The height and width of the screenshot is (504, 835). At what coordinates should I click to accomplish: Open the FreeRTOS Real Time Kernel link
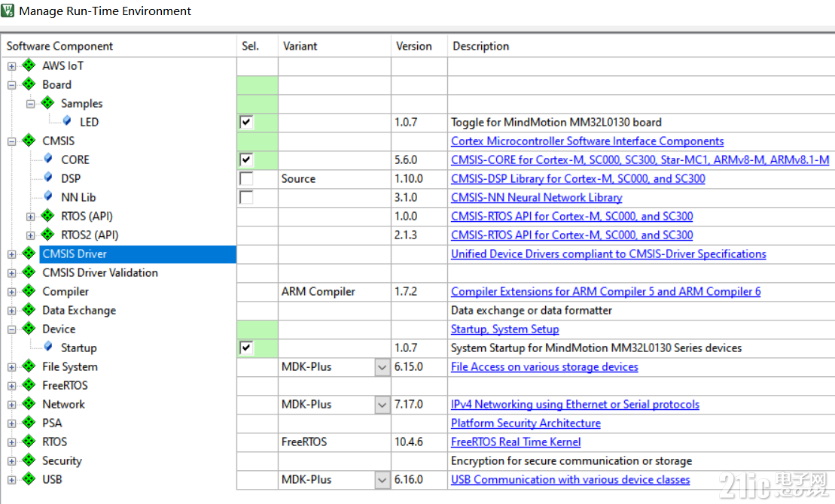click(516, 442)
